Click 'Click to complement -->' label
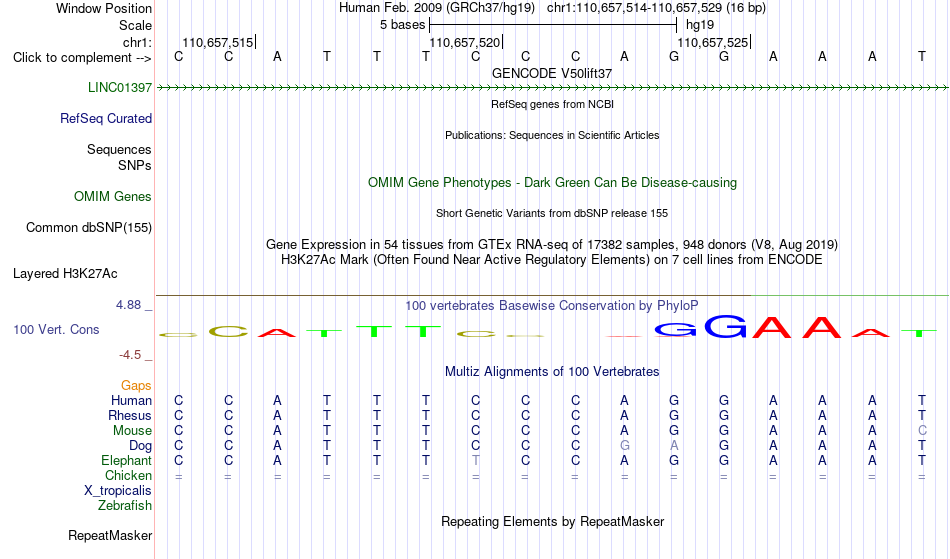Image resolution: width=950 pixels, height=559 pixels. 82,58
